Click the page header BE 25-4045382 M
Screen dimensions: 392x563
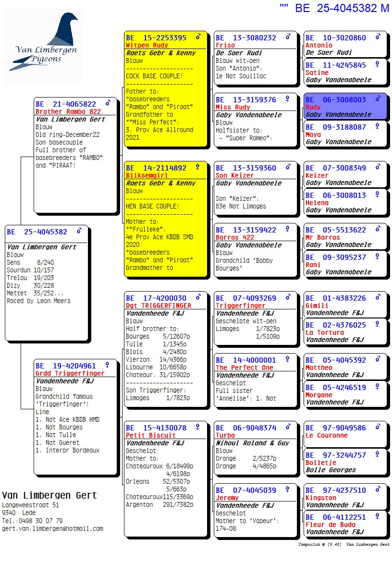334,8
